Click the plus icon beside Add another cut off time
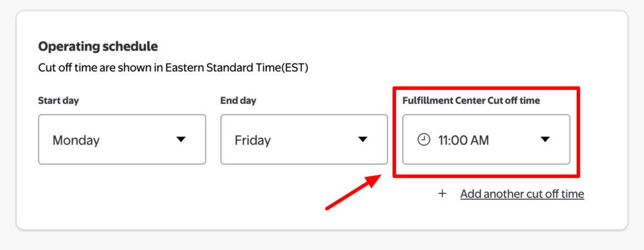The height and width of the screenshot is (250, 644). [442, 194]
